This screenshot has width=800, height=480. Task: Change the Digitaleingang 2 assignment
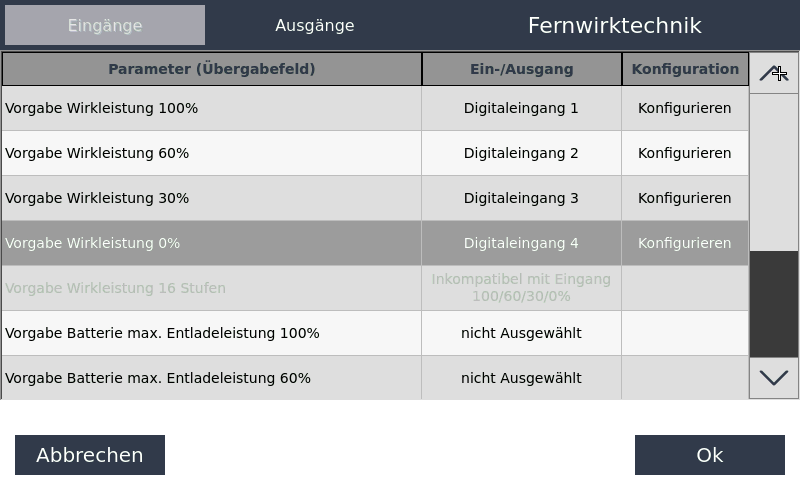[521, 153]
